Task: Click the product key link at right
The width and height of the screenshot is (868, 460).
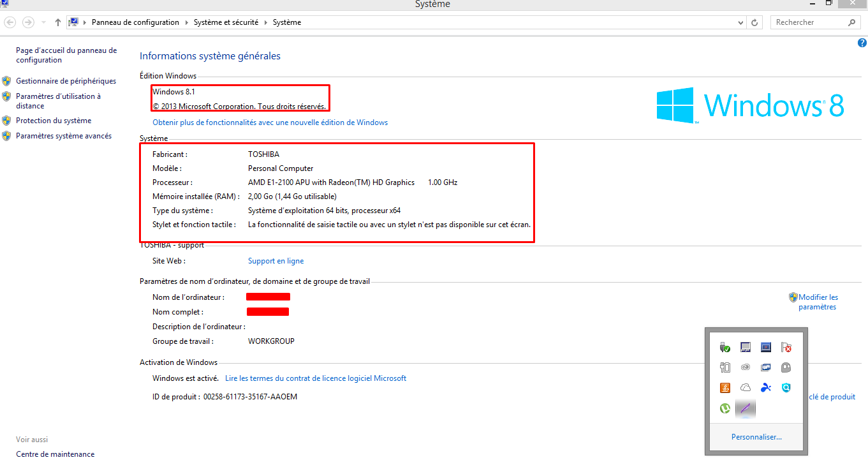Action: coord(832,397)
